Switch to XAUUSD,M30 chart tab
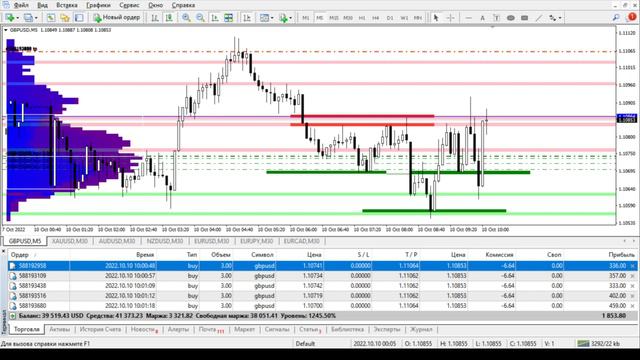 click(x=70, y=241)
